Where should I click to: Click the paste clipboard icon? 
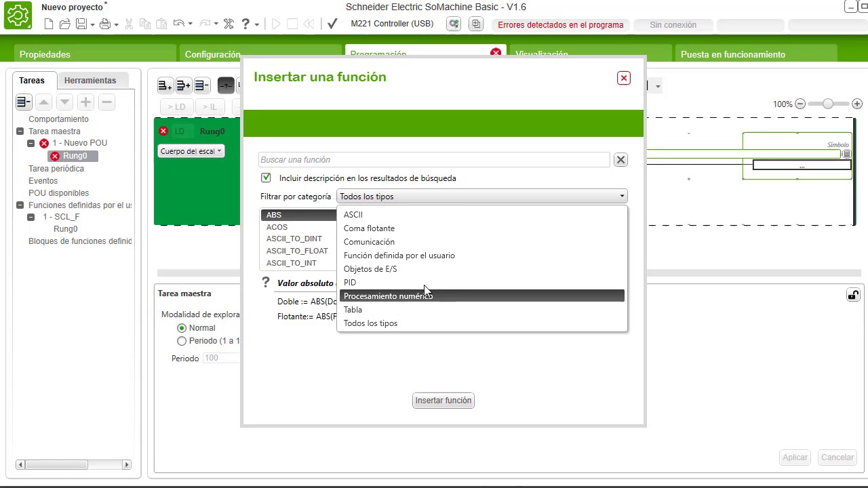pos(161,24)
